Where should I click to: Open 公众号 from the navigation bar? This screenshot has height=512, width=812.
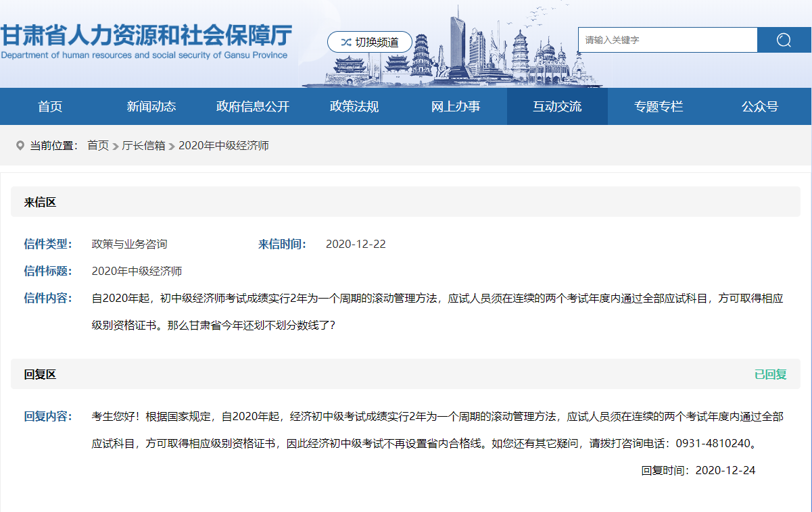760,107
